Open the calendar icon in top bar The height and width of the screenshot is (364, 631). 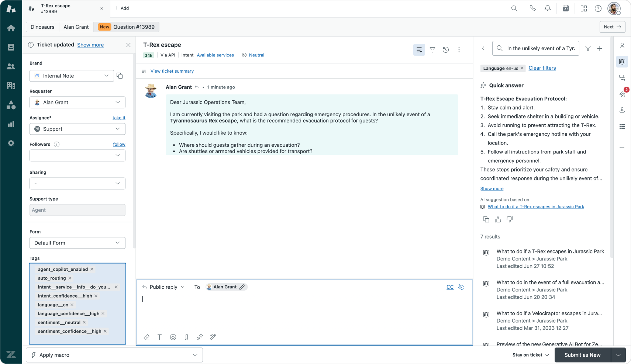566,8
